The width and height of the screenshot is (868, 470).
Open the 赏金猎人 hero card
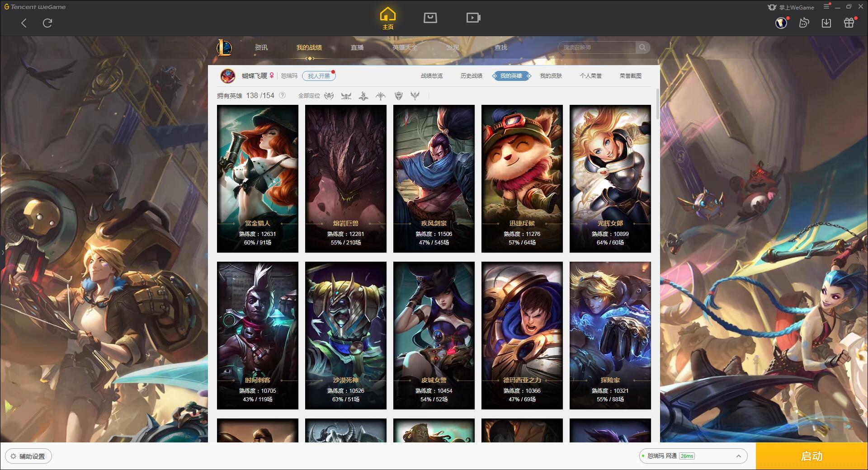click(x=258, y=179)
